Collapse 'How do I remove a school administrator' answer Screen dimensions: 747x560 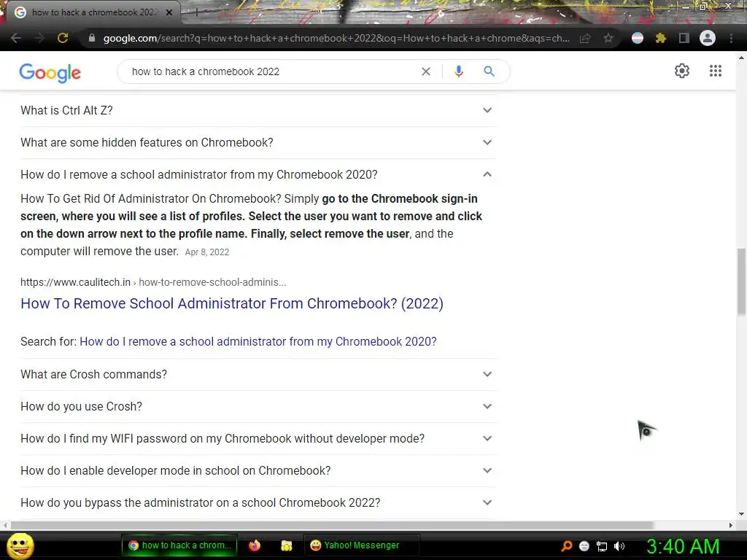click(x=258, y=175)
